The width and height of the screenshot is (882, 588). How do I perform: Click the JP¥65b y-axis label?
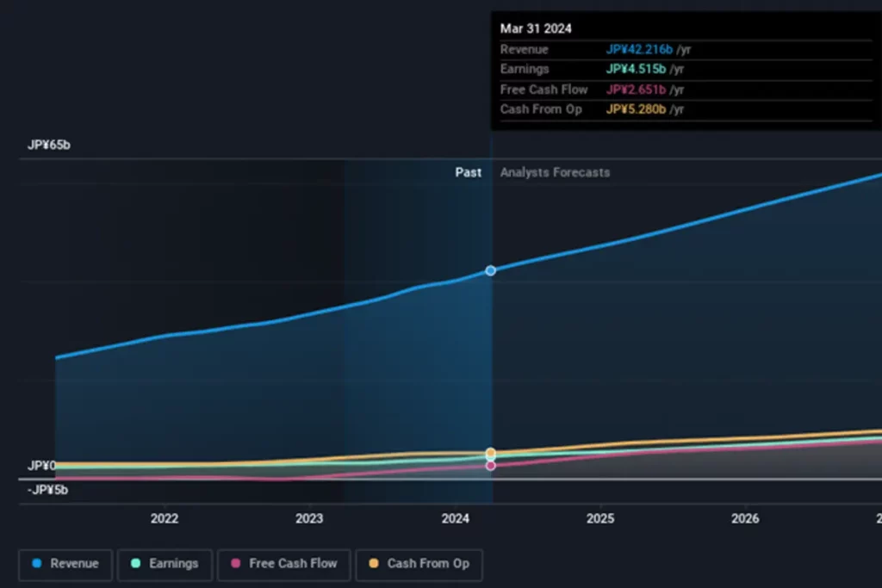coord(49,145)
